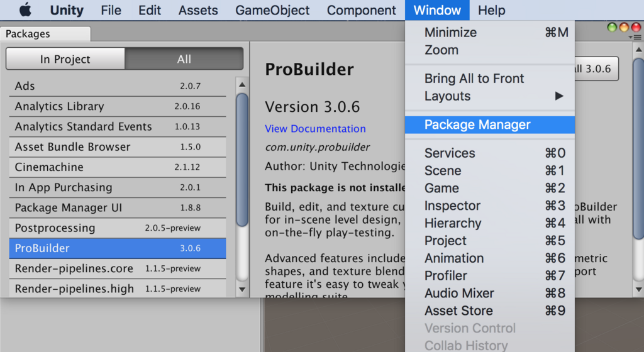Switch to All packages filter
Screen dimensions: 644x352
pyautogui.click(x=184, y=59)
